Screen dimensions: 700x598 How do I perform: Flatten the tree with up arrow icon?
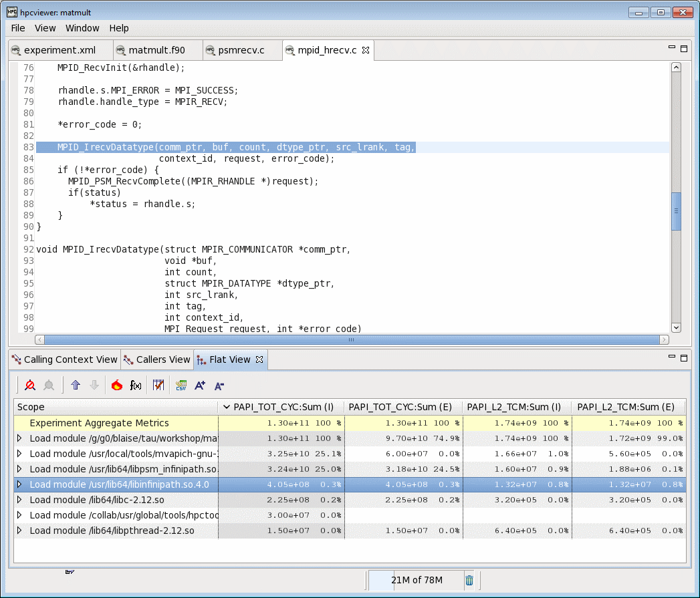pyautogui.click(x=76, y=385)
